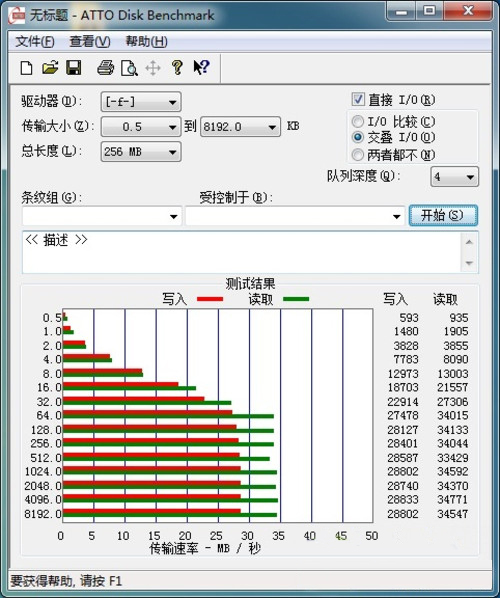Image resolution: width=500 pixels, height=598 pixels.
Task: Click the 64.0 row label
Action: tap(49, 415)
